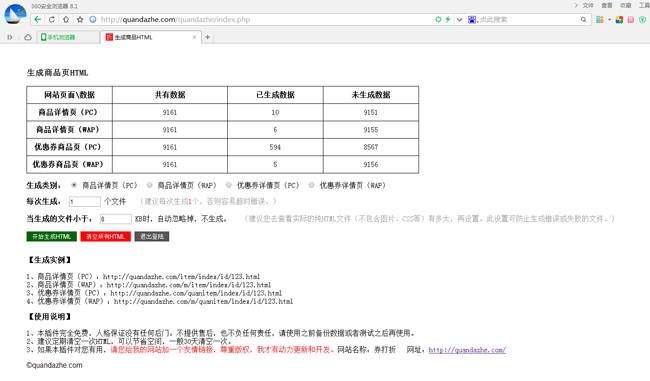Click the 未生成数据 column header
This screenshot has width=650, height=381.
tap(371, 95)
